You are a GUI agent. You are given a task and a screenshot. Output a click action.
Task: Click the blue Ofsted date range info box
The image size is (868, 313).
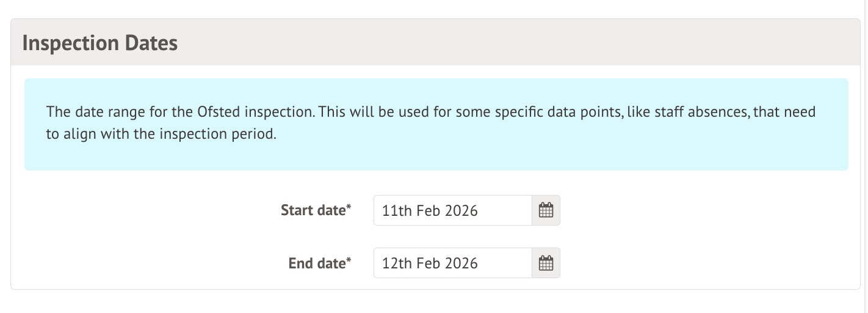[436, 153]
